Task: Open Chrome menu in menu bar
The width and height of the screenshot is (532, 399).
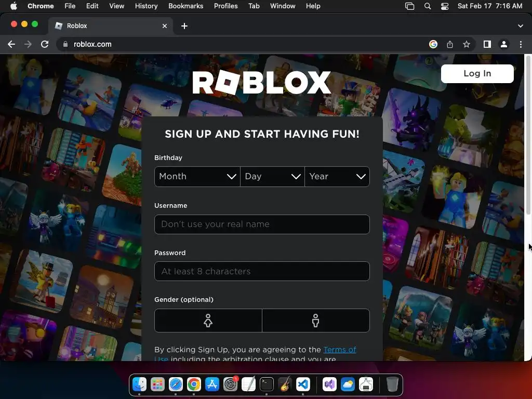Action: (x=41, y=6)
